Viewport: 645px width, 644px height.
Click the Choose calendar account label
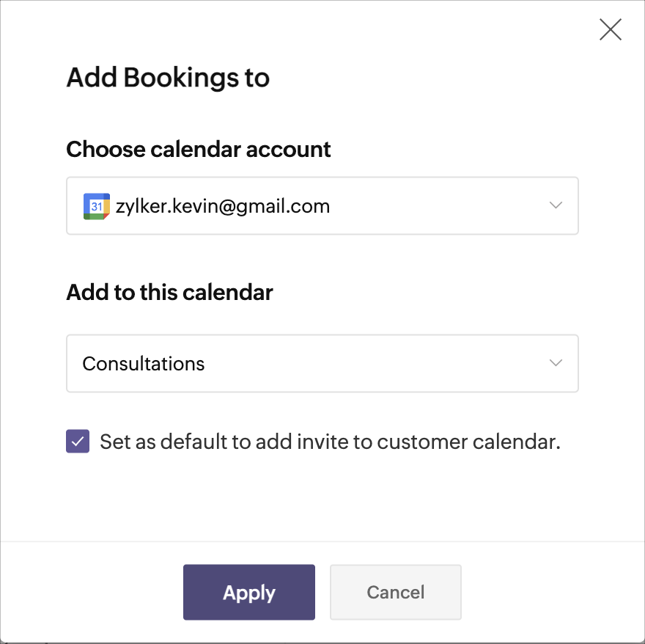pos(199,150)
